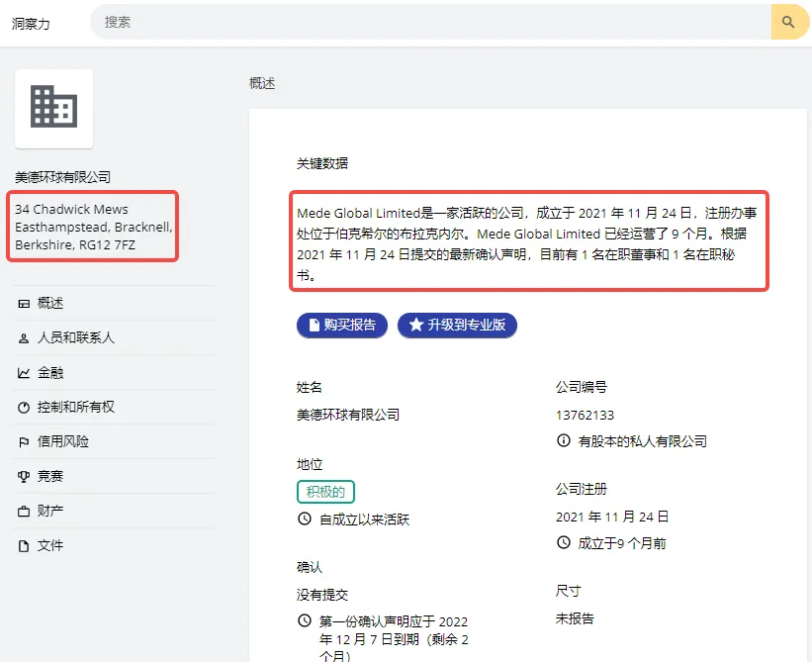Click 美德环球有限公司 under the 姓名 label
This screenshot has height=662, width=812.
[348, 415]
